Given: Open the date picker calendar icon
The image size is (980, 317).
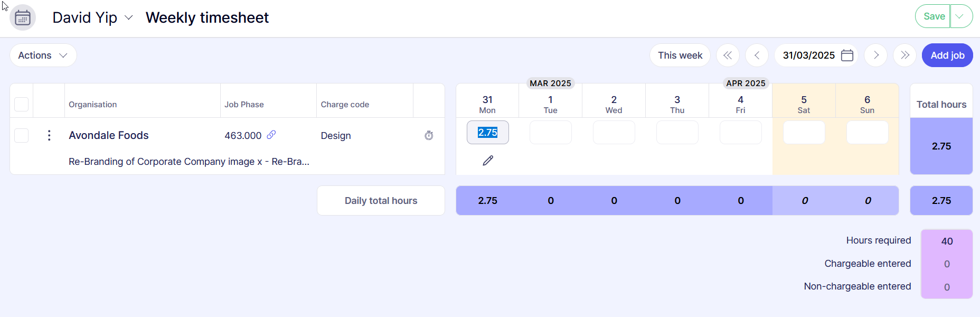Looking at the screenshot, I should coord(847,55).
